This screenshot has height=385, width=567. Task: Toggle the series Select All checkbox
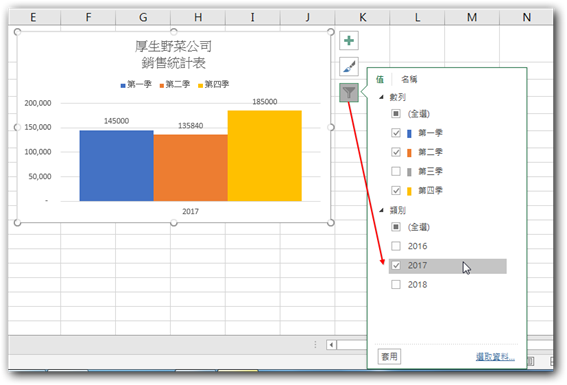click(x=396, y=114)
